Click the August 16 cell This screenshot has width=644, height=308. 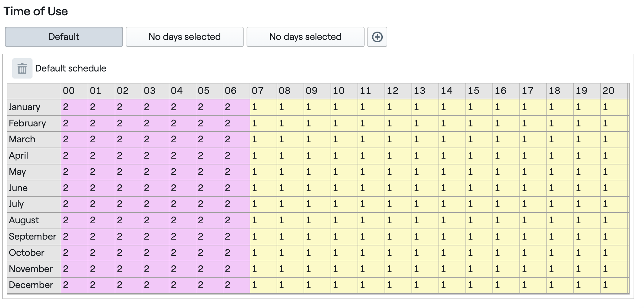(506, 220)
